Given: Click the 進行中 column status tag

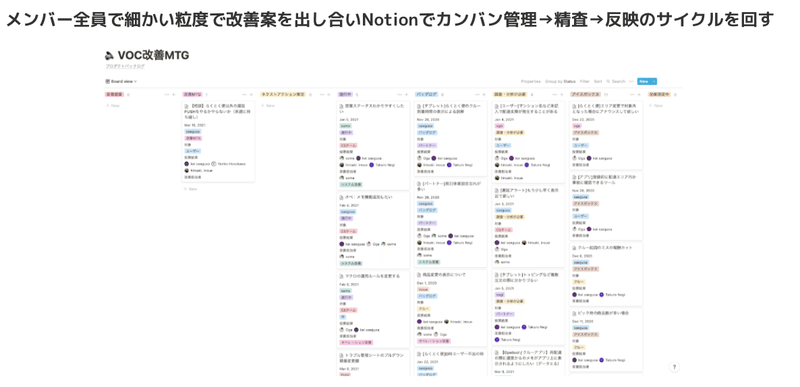Looking at the screenshot, I should tap(345, 95).
